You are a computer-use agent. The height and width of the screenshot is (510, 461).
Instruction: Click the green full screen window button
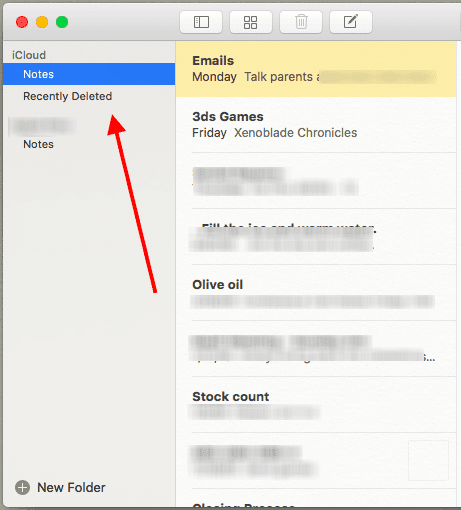(x=62, y=22)
